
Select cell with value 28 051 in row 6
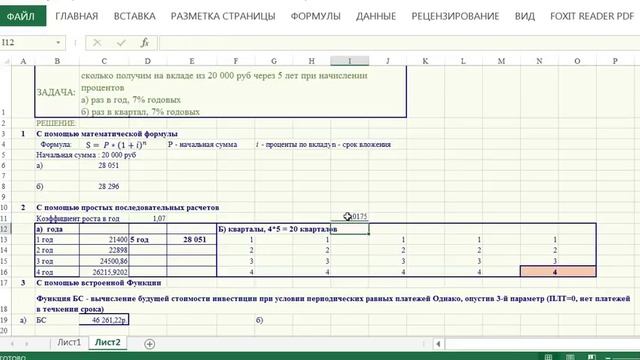pos(104,165)
